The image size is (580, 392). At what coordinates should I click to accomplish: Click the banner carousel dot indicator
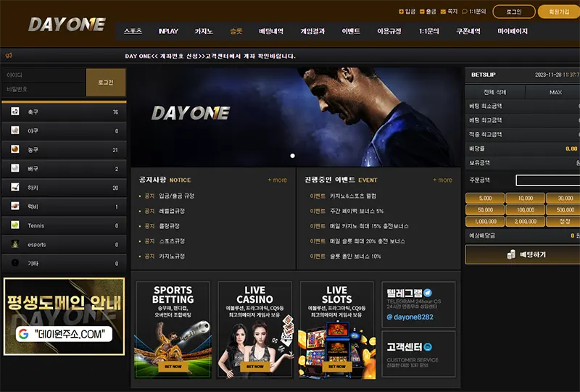coord(293,156)
